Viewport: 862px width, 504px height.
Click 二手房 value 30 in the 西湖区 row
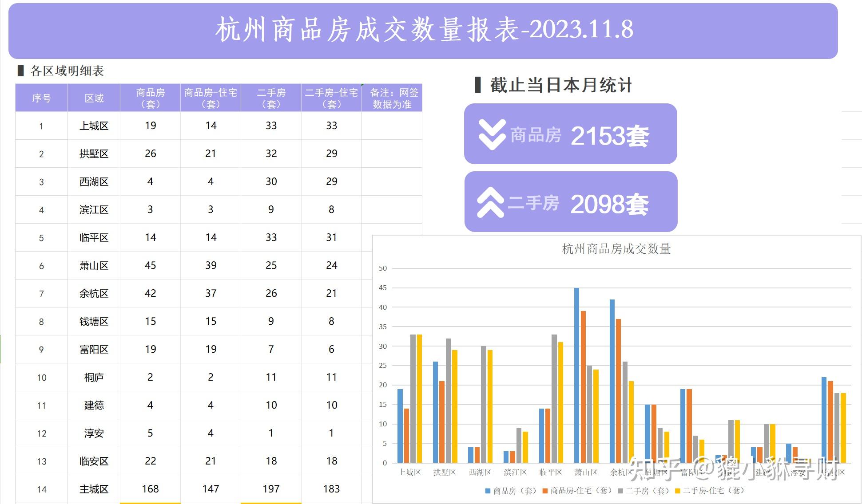pos(271,181)
